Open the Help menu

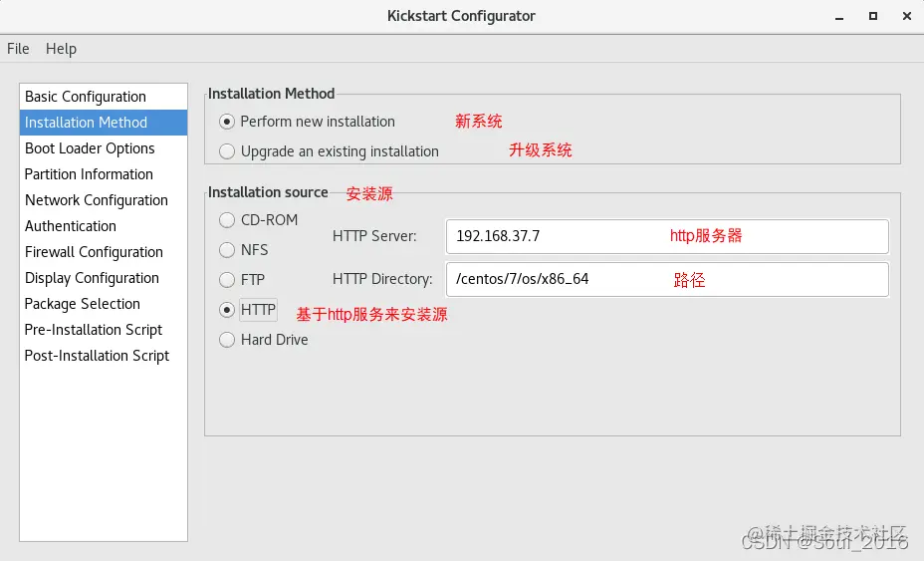click(62, 49)
